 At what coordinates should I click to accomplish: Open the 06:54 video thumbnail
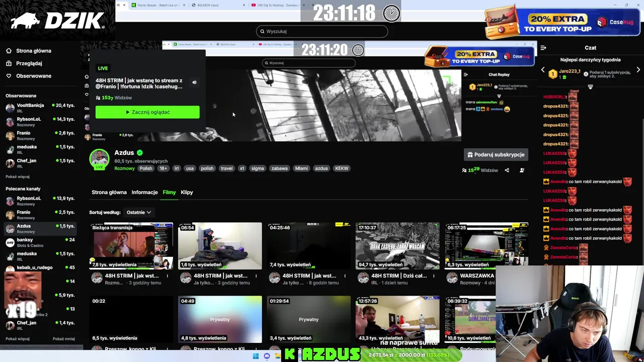click(x=220, y=246)
